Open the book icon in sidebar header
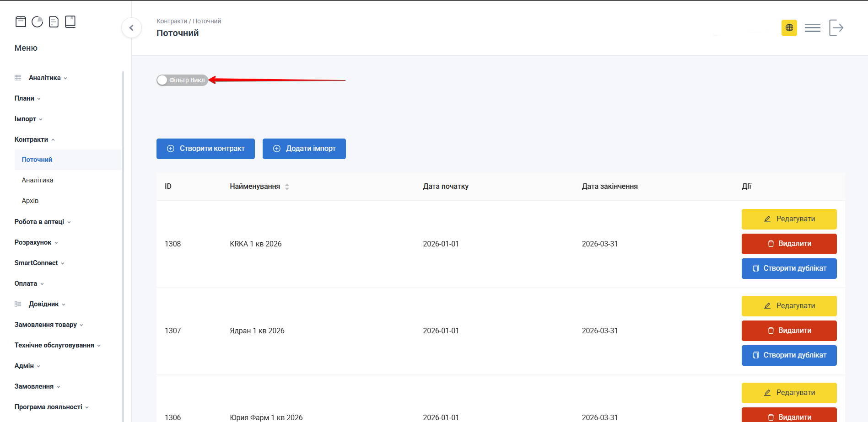Image resolution: width=868 pixels, height=422 pixels. [x=70, y=21]
